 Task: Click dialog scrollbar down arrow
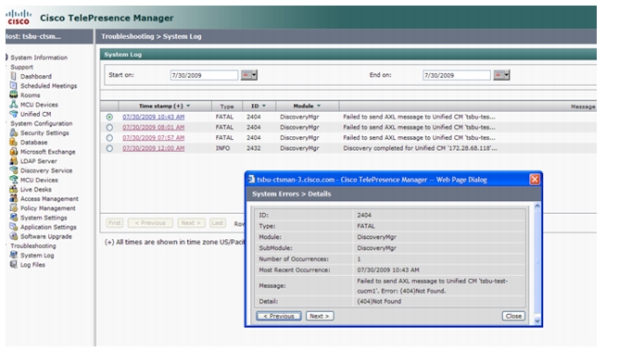point(536,320)
